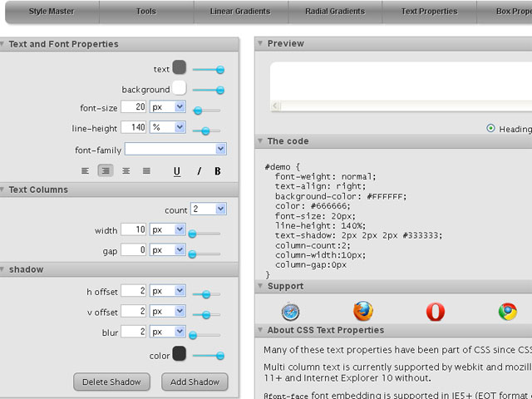
Task: Click the blur slider handle
Action: pyautogui.click(x=193, y=336)
